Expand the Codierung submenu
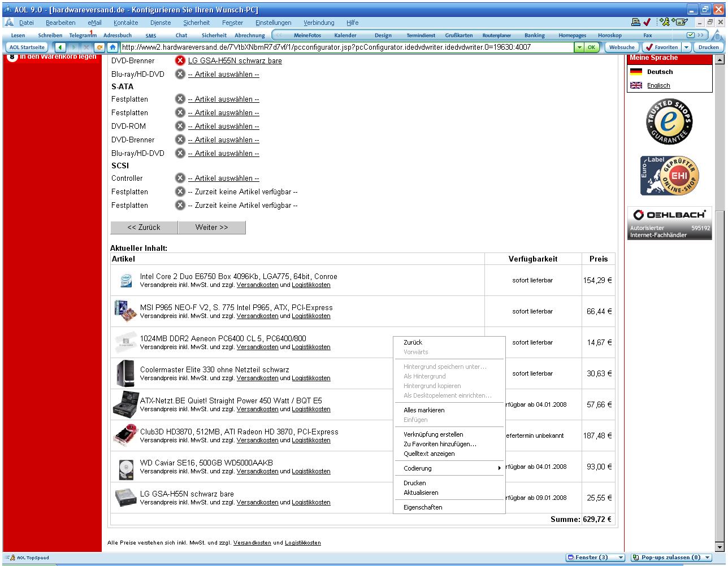Viewport: 728px width, 566px height. pyautogui.click(x=449, y=468)
